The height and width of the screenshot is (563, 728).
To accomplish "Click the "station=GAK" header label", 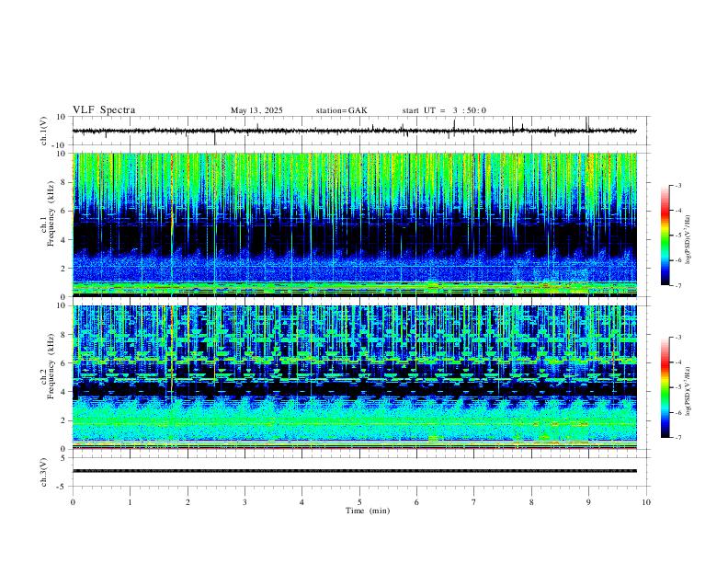I will [x=341, y=110].
